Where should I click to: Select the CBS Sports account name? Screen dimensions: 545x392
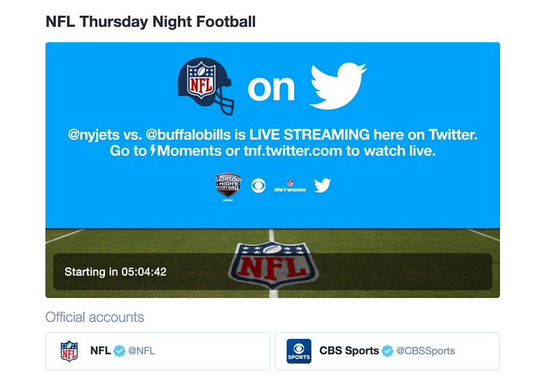(x=349, y=350)
